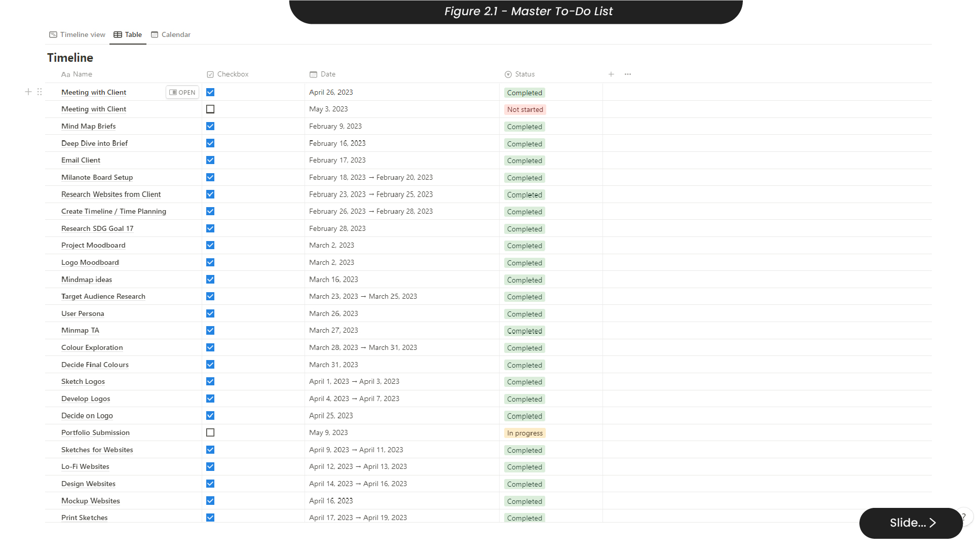Click the Colour Exploration name
Screen dimensions: 980x556
[x=92, y=347]
